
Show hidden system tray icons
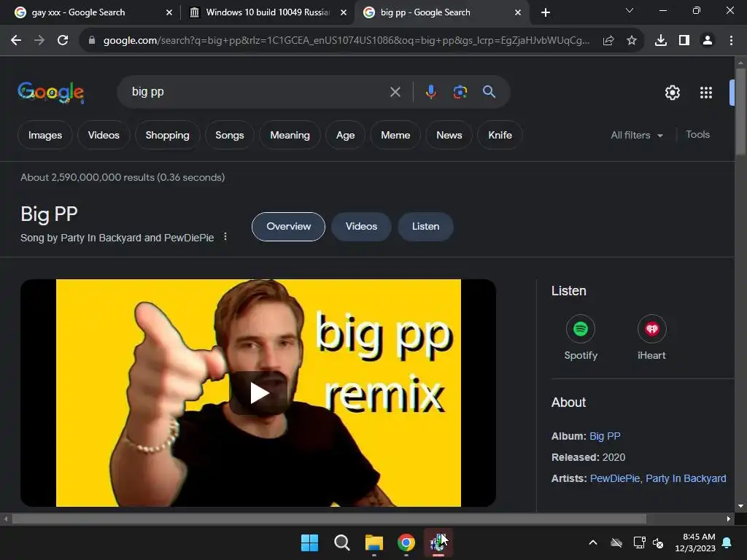click(x=593, y=542)
